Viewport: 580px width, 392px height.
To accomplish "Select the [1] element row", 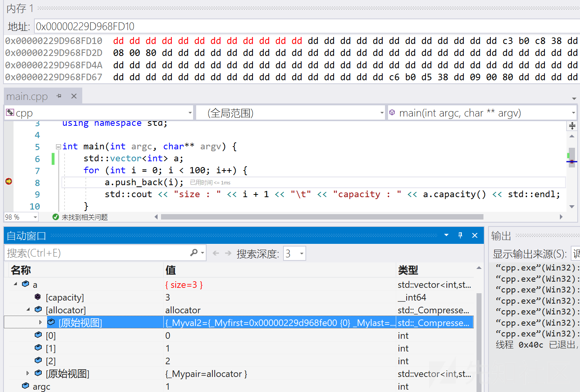I will click(239, 348).
